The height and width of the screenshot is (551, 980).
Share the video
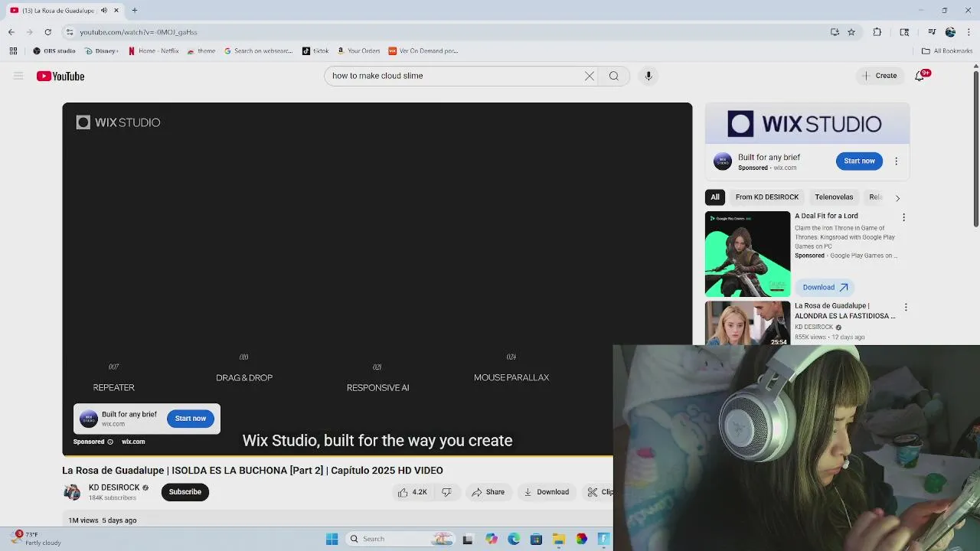[488, 492]
